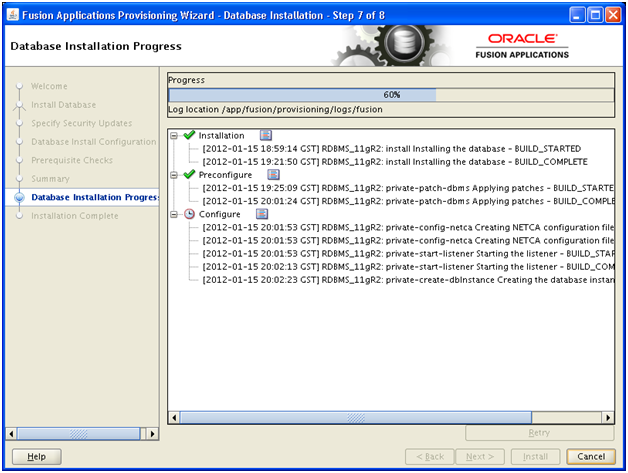This screenshot has height=473, width=628.
Task: Select the Database Installation Progress step
Action: pyautogui.click(x=95, y=197)
